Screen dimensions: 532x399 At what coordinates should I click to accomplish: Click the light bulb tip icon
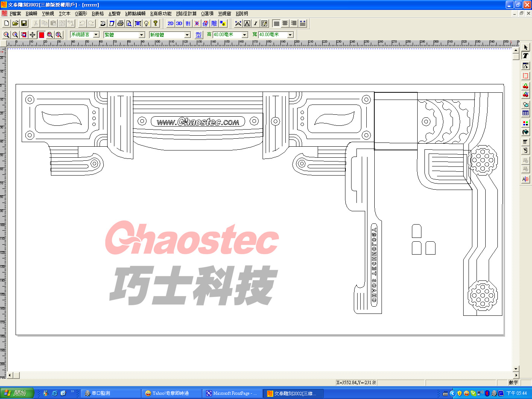(x=146, y=24)
